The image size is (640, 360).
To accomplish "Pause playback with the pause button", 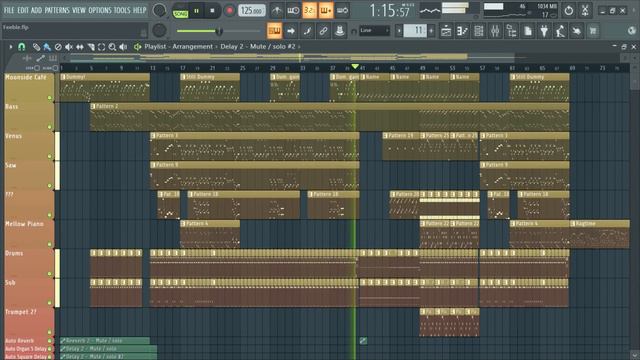I will pos(196,11).
